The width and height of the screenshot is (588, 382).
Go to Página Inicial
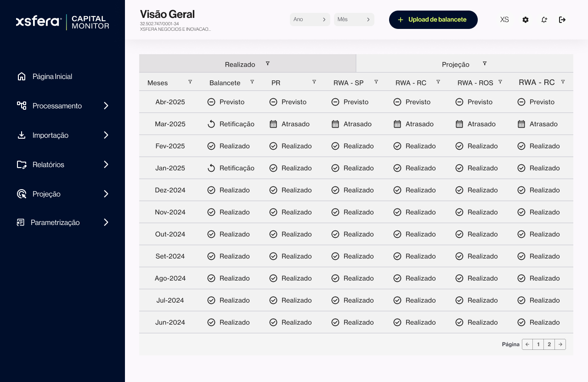tap(52, 76)
